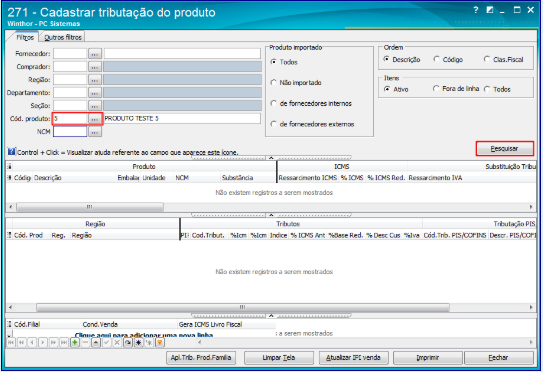Focus the Cód. produto input field

(70, 119)
